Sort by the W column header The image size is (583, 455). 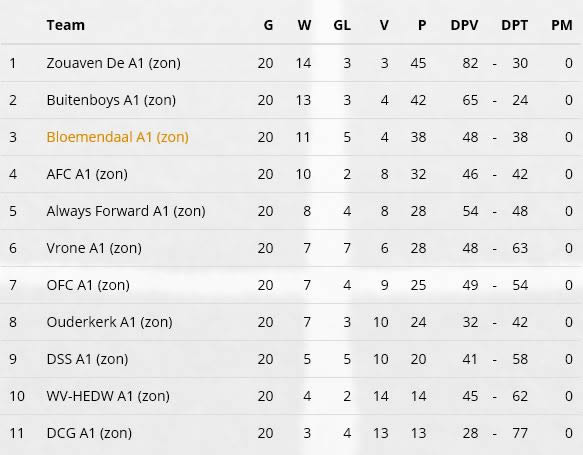click(x=304, y=25)
